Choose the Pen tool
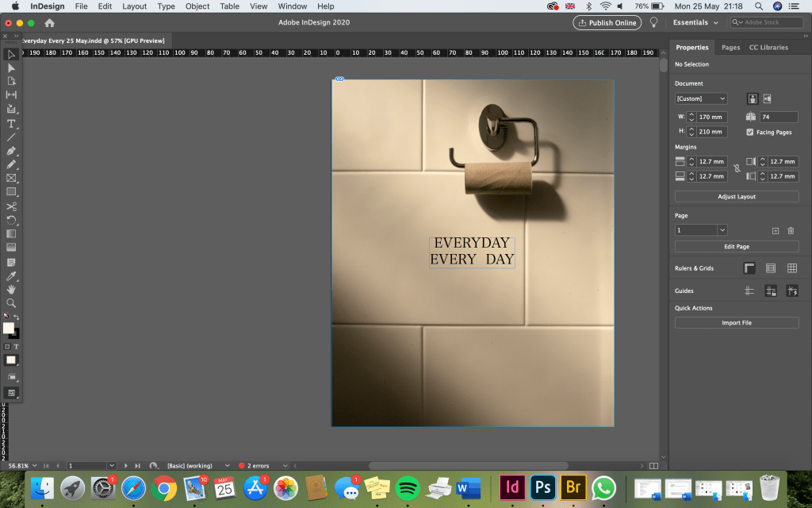Viewport: 812px width, 508px height. 11,151
